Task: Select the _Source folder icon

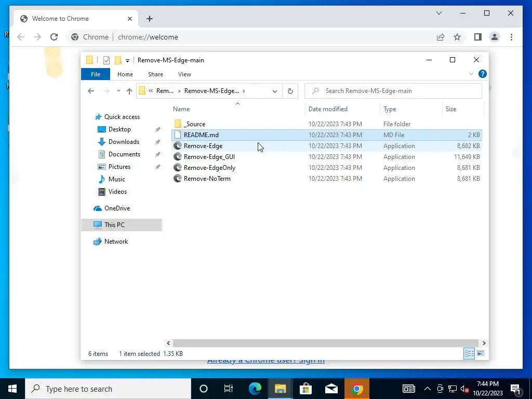Action: click(178, 124)
